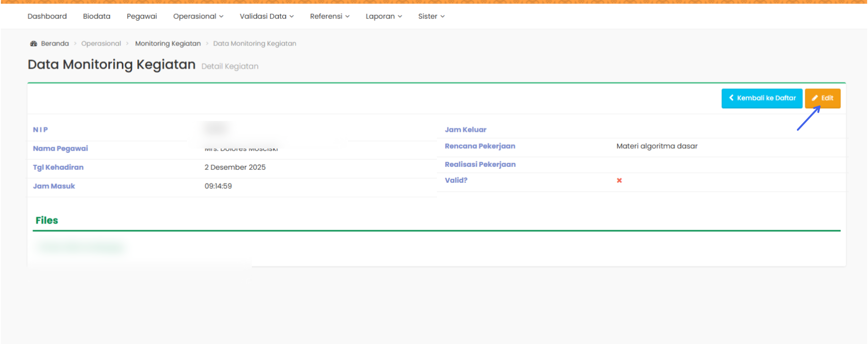Click the pencil icon on the Edit button
Viewport: 868px width, 344px height.
point(815,98)
